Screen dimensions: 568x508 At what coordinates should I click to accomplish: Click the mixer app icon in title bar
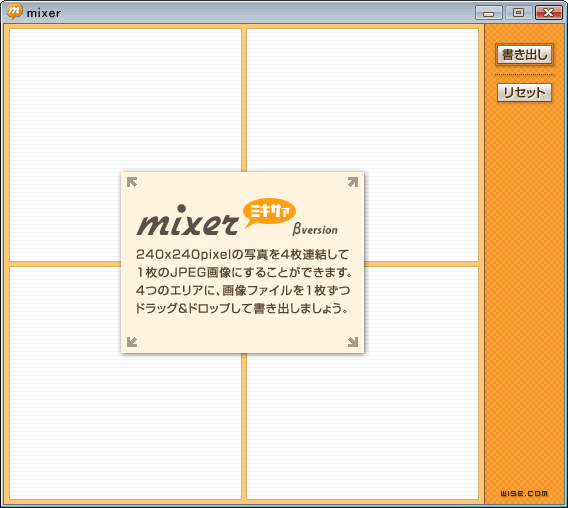pos(14,12)
